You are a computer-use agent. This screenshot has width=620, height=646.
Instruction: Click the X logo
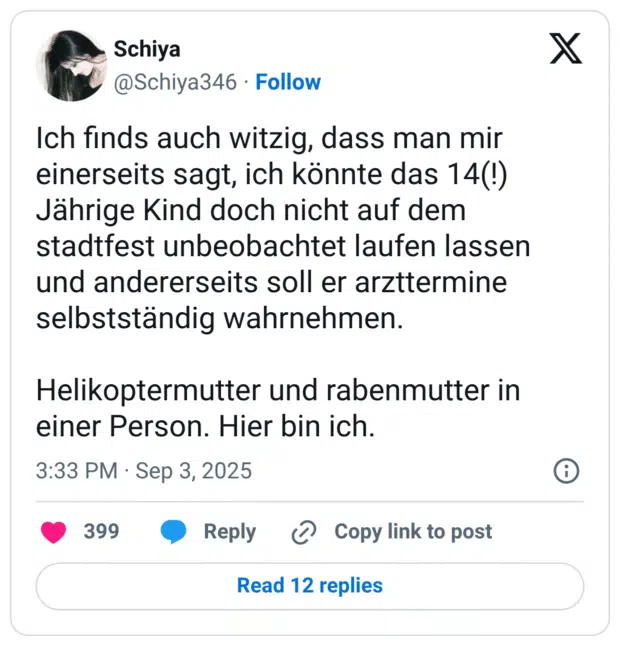click(x=566, y=49)
